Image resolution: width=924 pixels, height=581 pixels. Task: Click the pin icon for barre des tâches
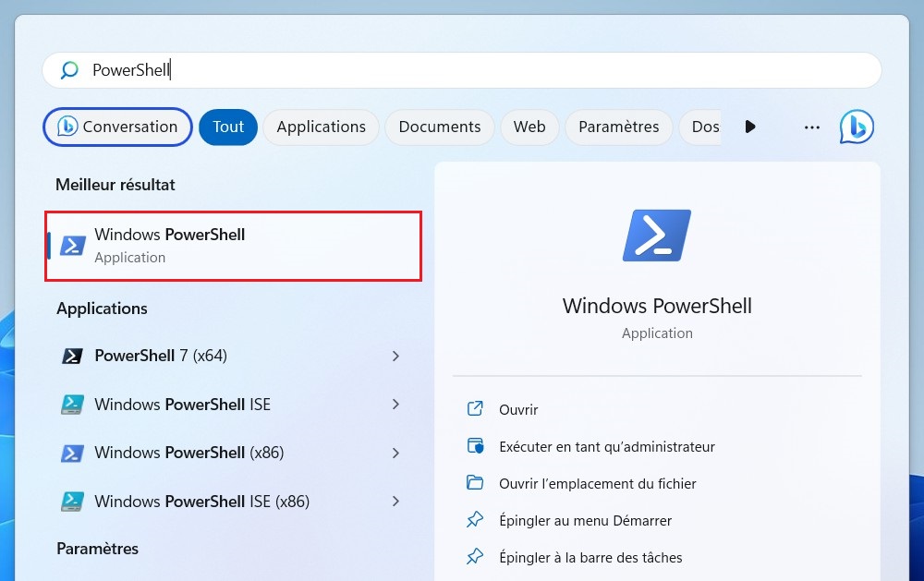(475, 556)
